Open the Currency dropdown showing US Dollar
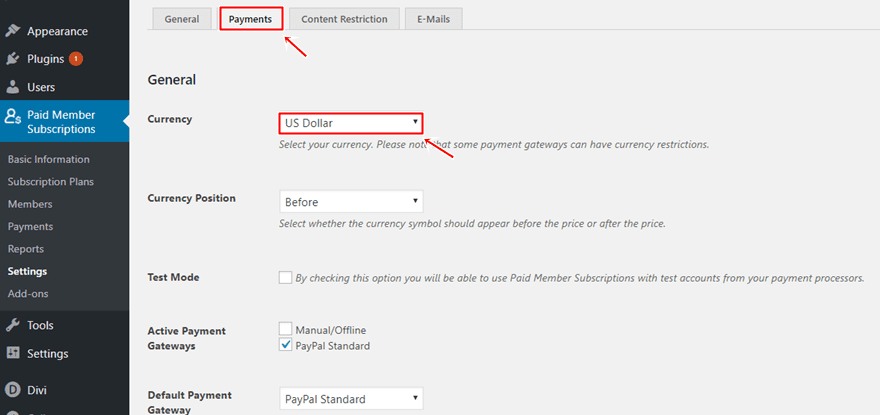880x415 pixels. coord(350,123)
